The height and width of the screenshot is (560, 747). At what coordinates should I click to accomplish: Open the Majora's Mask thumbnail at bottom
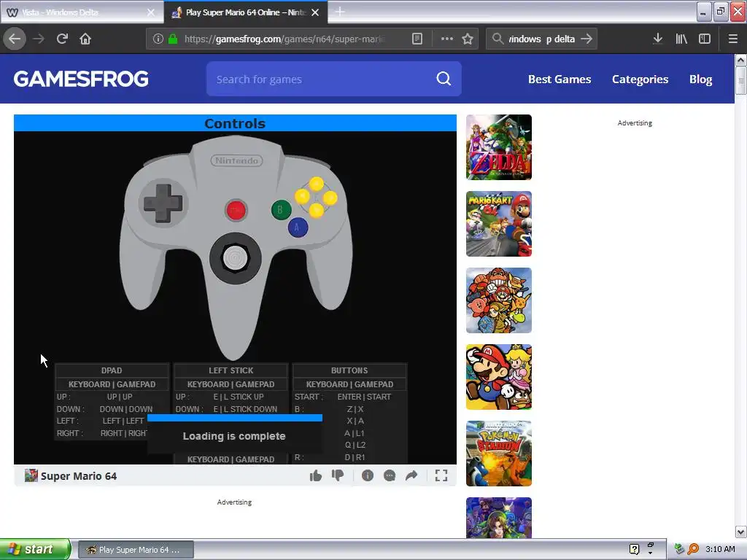coord(499,518)
